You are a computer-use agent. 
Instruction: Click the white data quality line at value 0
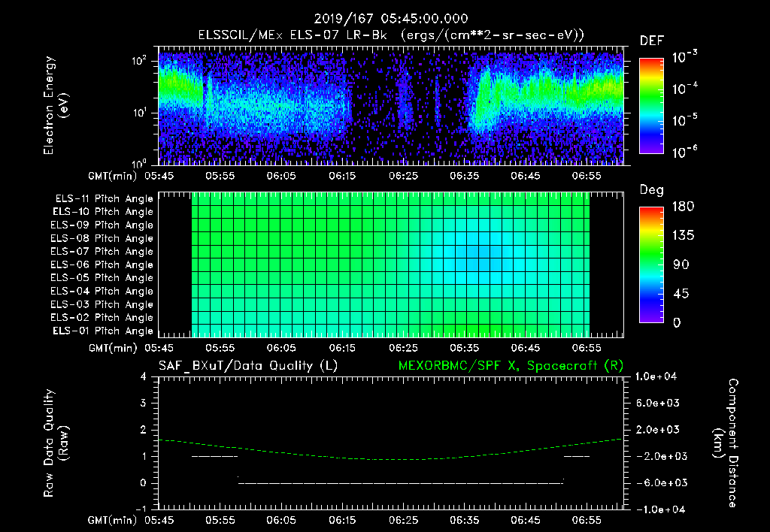click(x=400, y=483)
